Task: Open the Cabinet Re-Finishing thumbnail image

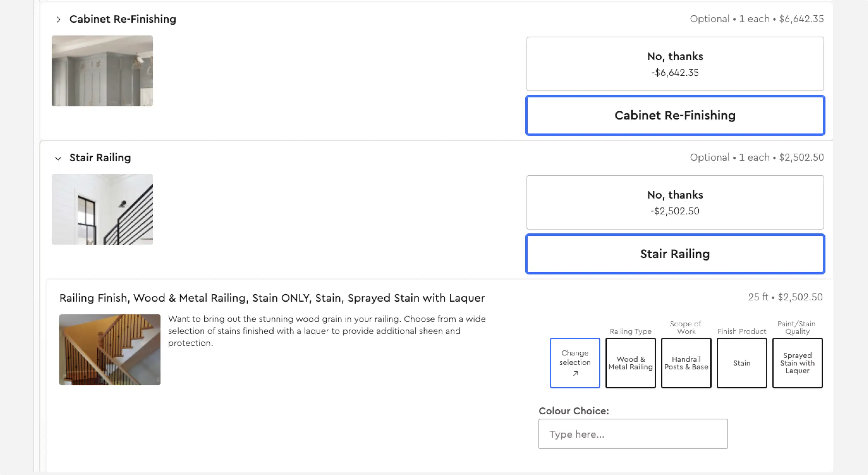Action: 102,71
